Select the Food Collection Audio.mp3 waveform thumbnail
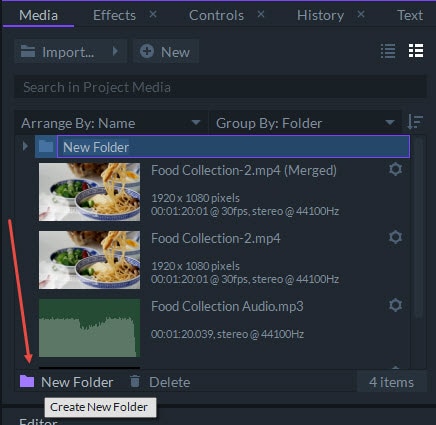The image size is (436, 425). 90,328
